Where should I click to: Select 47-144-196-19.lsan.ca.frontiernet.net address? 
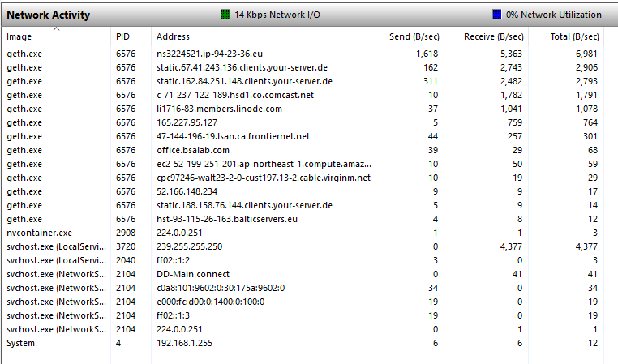233,136
